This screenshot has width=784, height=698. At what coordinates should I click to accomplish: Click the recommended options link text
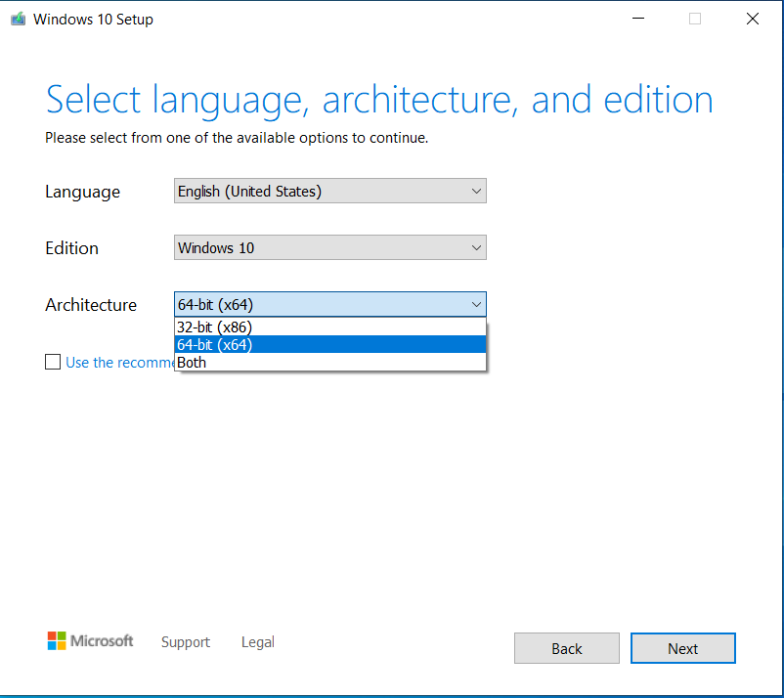coord(120,363)
